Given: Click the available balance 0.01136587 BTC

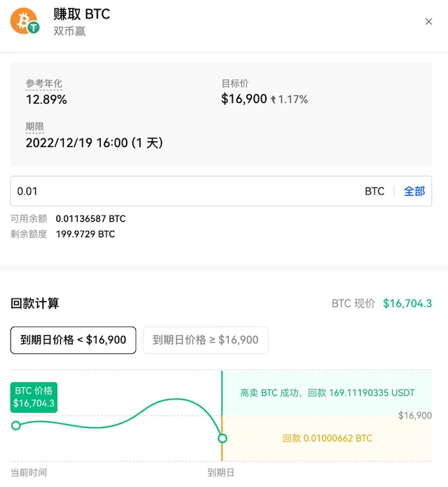Looking at the screenshot, I should [x=91, y=218].
